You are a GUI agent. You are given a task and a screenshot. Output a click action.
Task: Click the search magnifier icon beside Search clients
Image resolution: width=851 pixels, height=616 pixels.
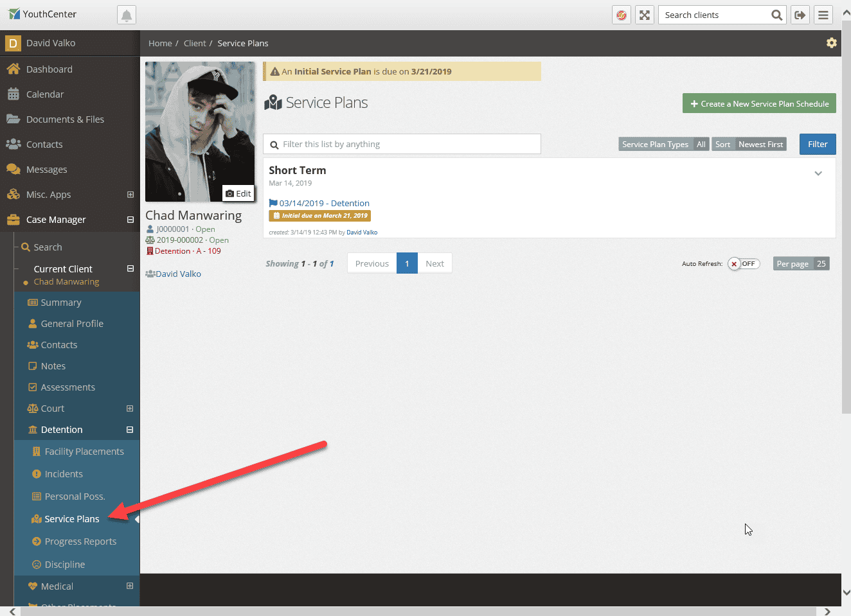tap(776, 15)
